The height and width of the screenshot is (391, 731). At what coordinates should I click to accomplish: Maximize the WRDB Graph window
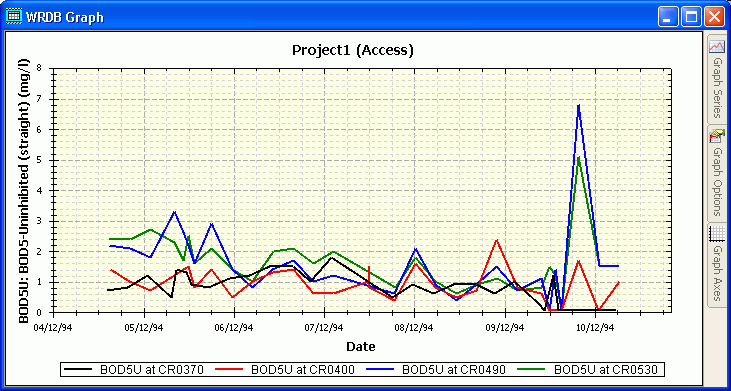(x=691, y=18)
